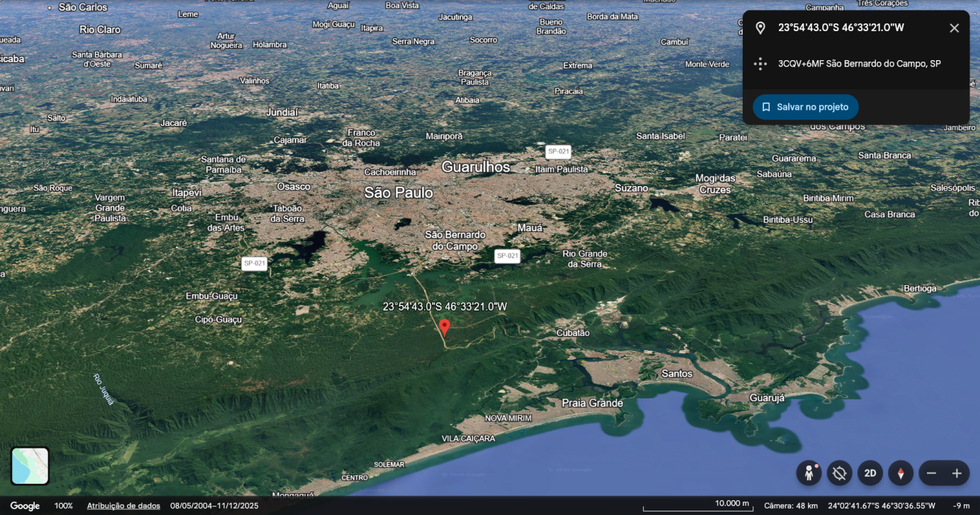Select the Suzano label
Image resolution: width=980 pixels, height=515 pixels.
631,188
